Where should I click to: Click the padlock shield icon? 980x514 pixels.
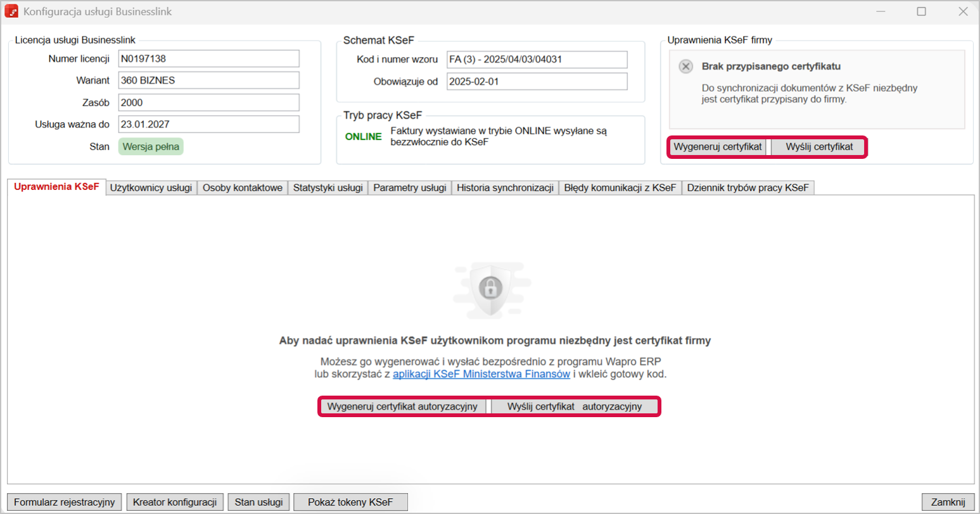(490, 289)
